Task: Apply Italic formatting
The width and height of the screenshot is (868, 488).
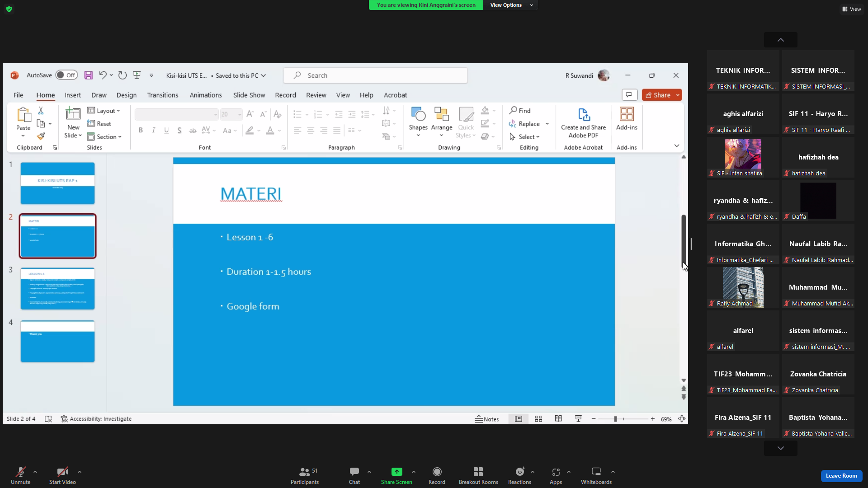Action: tap(154, 131)
